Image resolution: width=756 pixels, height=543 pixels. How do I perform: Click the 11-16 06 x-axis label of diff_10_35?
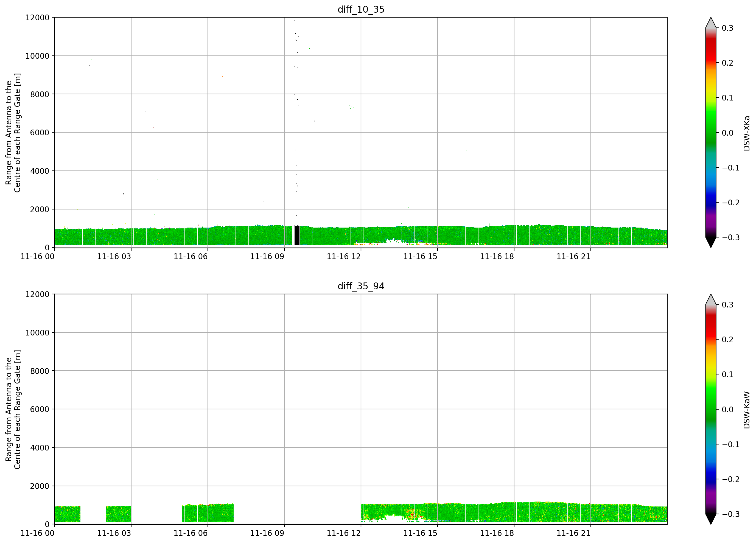191,257
